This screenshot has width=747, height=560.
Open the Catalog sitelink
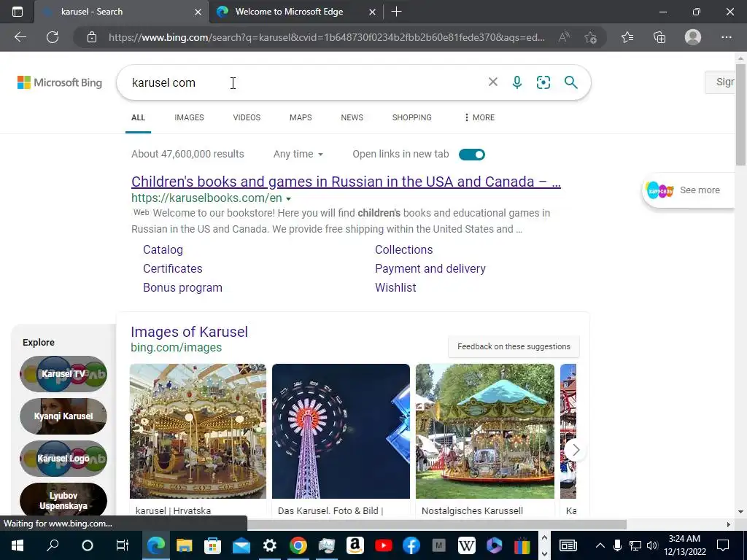click(x=163, y=249)
